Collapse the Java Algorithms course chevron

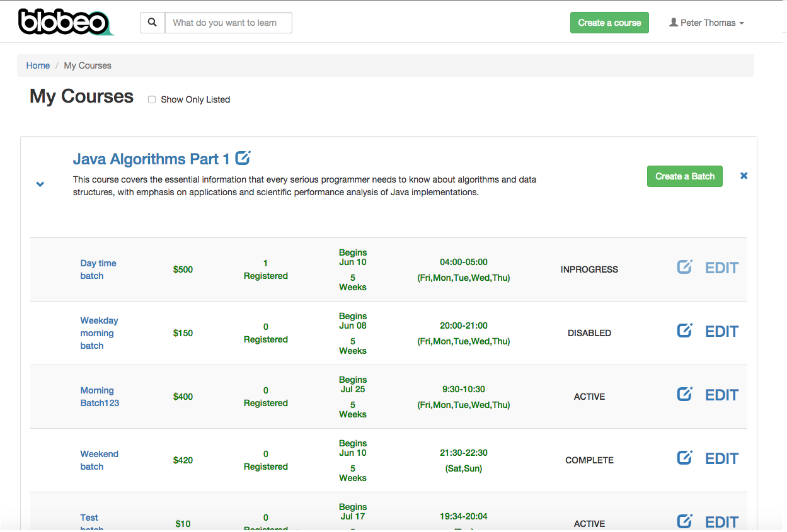click(x=40, y=184)
